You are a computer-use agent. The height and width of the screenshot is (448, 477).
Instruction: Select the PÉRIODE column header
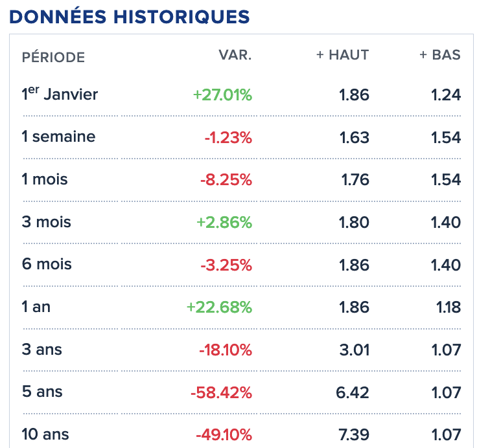click(53, 58)
